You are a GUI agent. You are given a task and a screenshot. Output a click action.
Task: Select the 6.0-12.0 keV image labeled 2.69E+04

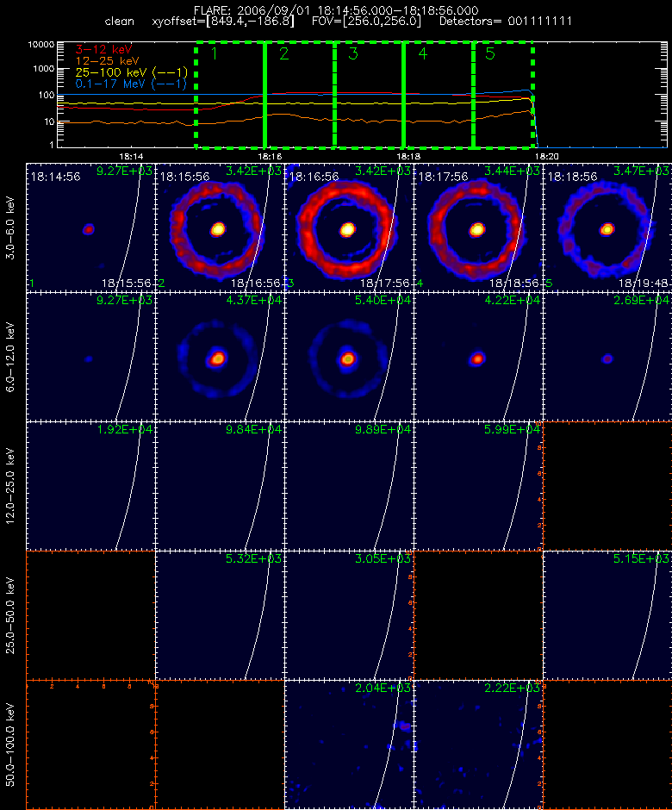click(x=607, y=357)
